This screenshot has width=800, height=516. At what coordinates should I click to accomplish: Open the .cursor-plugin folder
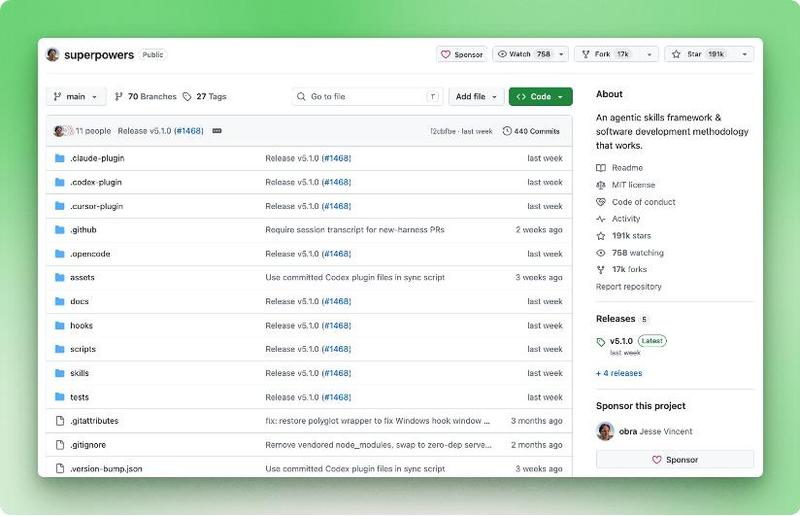coord(96,206)
